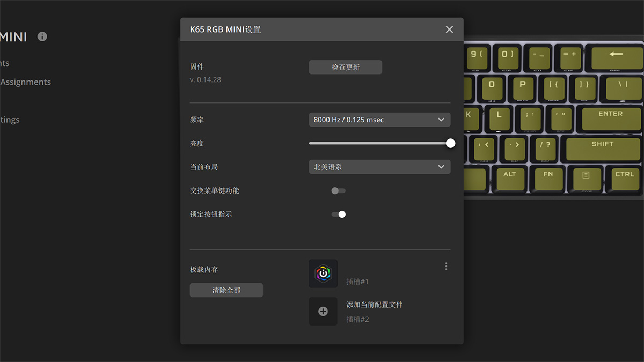Click the 固件 firmware label
Viewport: 644px width, 362px height.
click(x=197, y=67)
